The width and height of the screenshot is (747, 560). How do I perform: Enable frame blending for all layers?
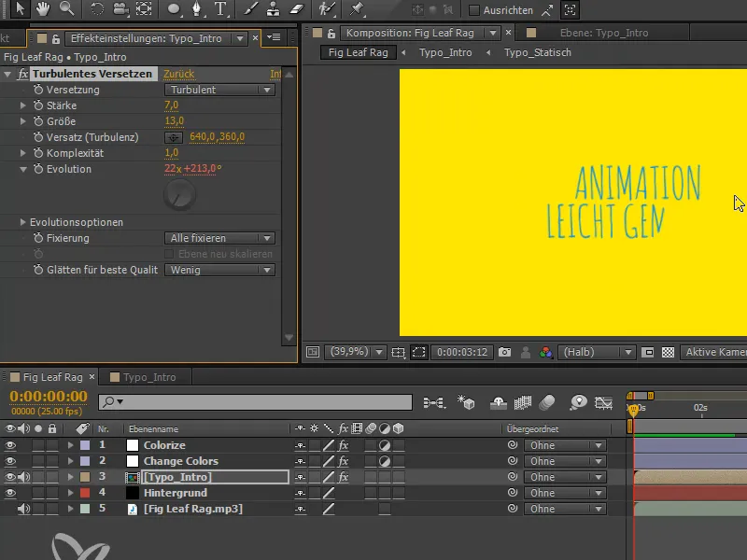pyautogui.click(x=523, y=403)
